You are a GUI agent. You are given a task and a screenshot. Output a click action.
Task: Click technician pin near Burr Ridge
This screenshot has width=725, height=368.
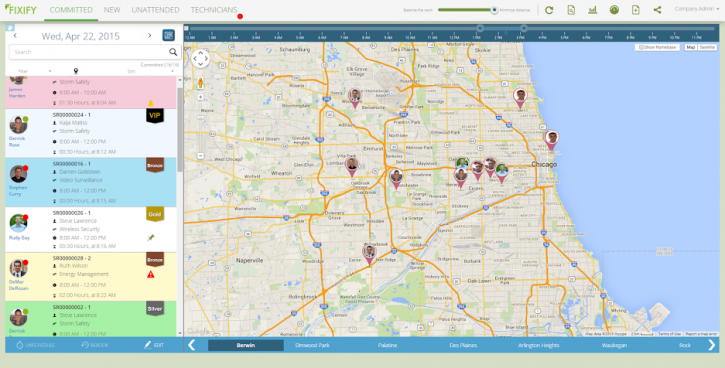point(369,254)
